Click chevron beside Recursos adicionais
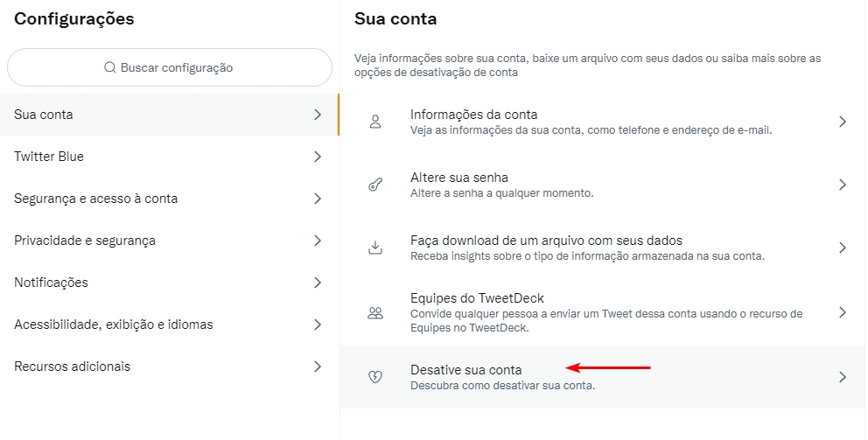868x440 pixels. [318, 367]
